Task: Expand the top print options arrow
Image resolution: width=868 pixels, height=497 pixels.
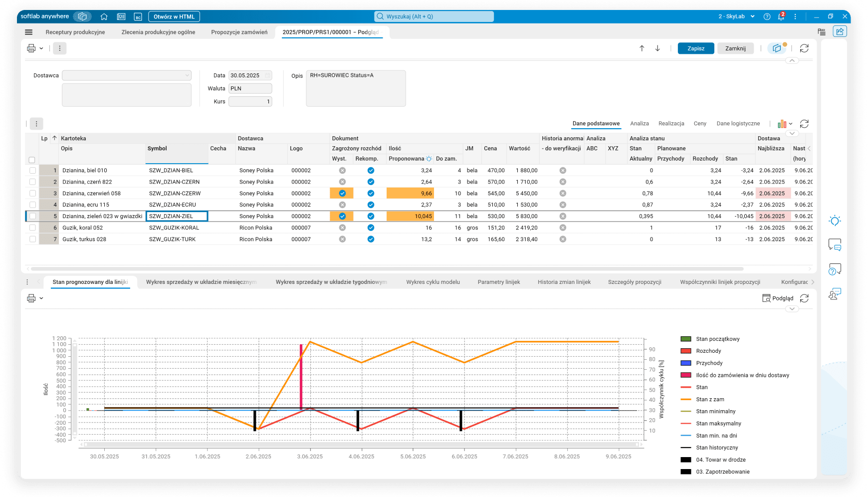Action: click(x=41, y=48)
